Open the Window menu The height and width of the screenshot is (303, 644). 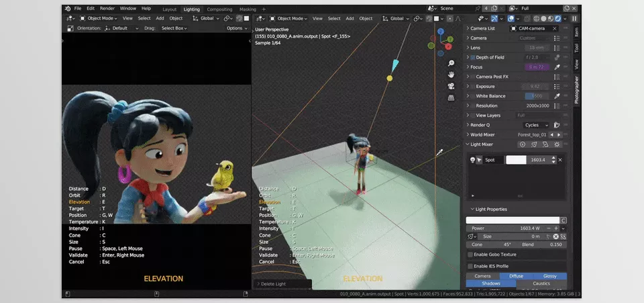coord(128,9)
